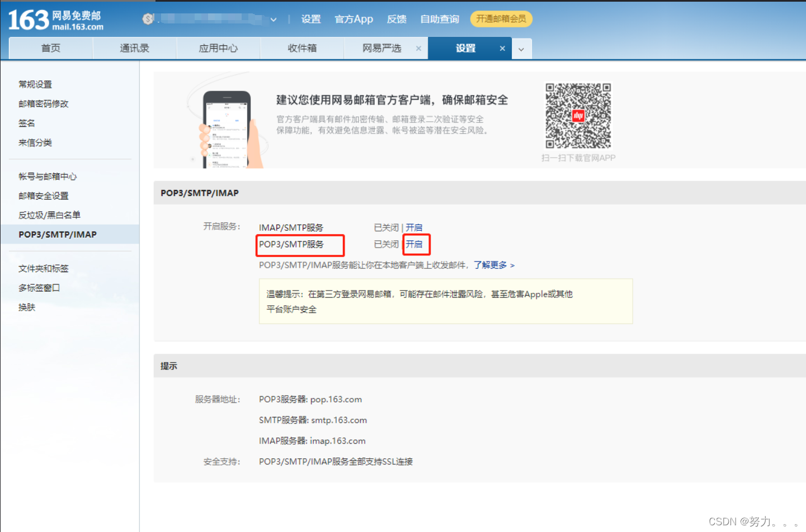Open the 了解更多 link

[x=494, y=265]
